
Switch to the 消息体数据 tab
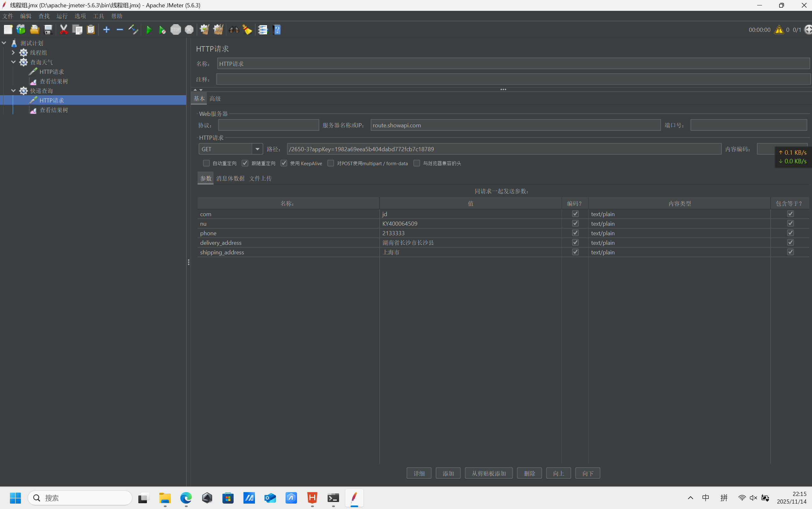pyautogui.click(x=230, y=178)
